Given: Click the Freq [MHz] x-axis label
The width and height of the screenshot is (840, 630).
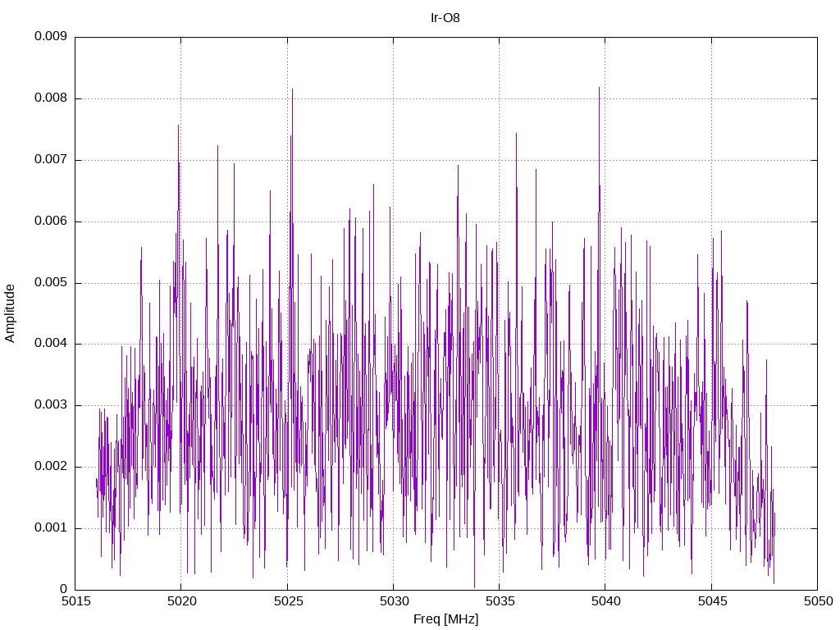Looking at the screenshot, I should click(x=445, y=619).
